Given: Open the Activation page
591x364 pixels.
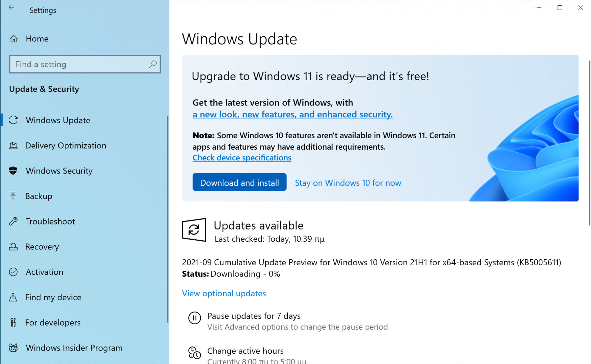Looking at the screenshot, I should pos(45,272).
